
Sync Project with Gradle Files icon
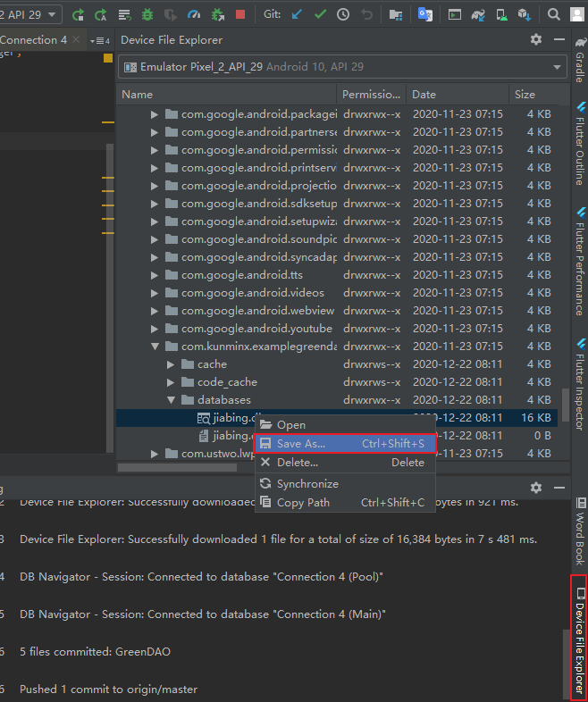[478, 15]
